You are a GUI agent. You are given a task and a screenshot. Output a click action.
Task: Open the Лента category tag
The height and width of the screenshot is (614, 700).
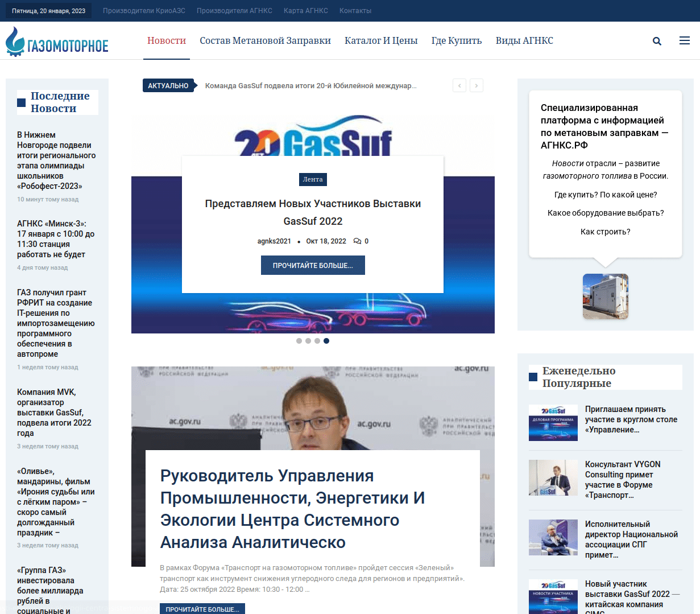[x=313, y=179]
